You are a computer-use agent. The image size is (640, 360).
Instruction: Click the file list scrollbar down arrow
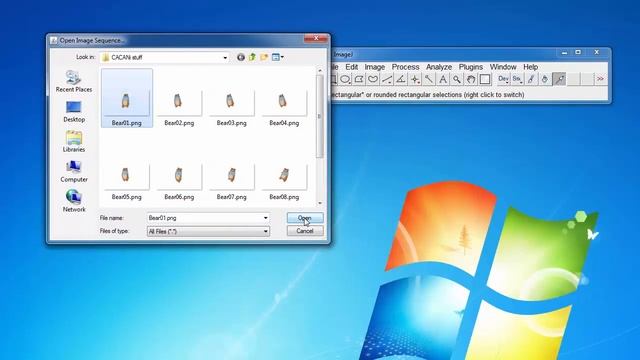[320, 203]
